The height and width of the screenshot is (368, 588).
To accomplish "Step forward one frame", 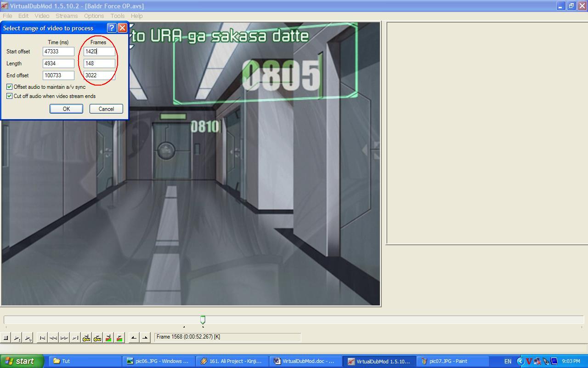I will [x=64, y=338].
